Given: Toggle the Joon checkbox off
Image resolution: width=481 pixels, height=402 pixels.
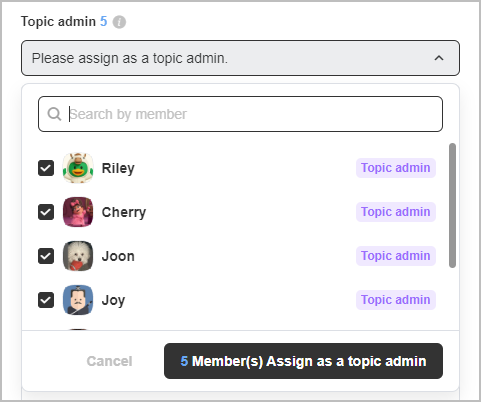Looking at the screenshot, I should click(46, 256).
